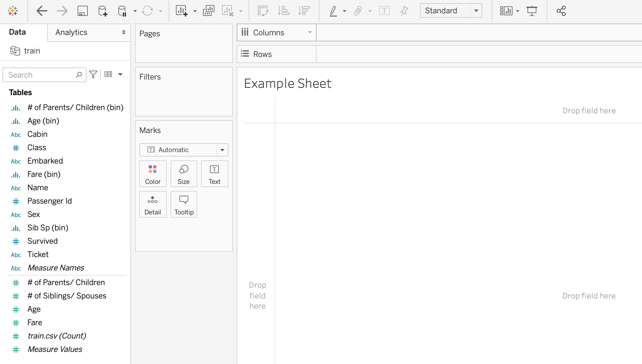Select the Measure Values field
Viewport: 642px width, 364px height.
click(55, 349)
